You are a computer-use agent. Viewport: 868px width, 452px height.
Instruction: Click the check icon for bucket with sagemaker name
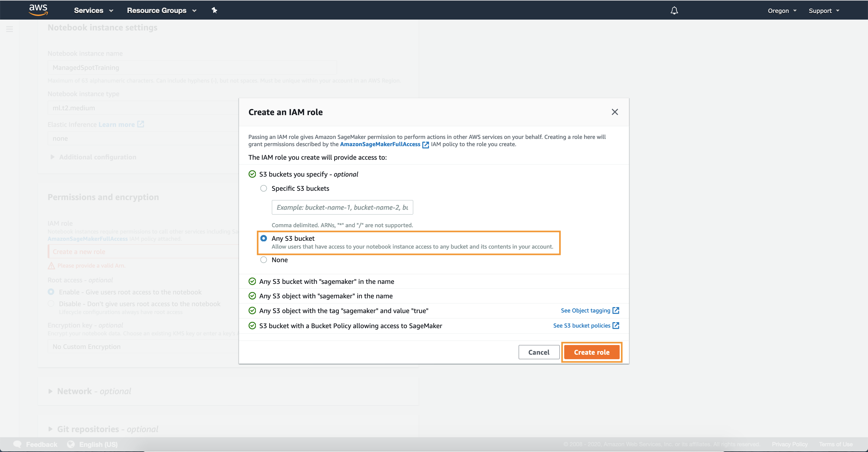click(252, 281)
